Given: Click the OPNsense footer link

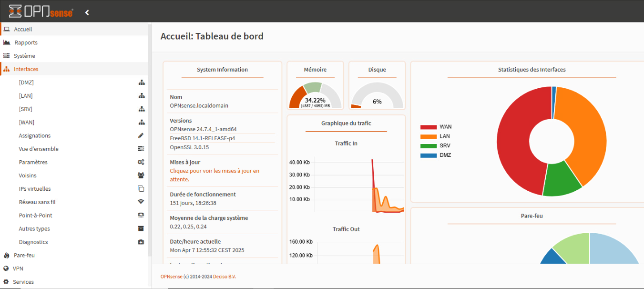Looking at the screenshot, I should click(171, 277).
